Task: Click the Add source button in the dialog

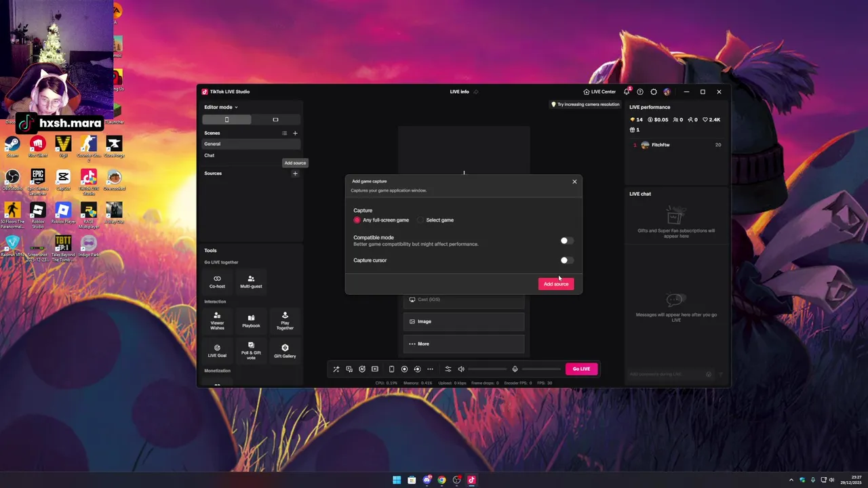Action: coord(556,284)
